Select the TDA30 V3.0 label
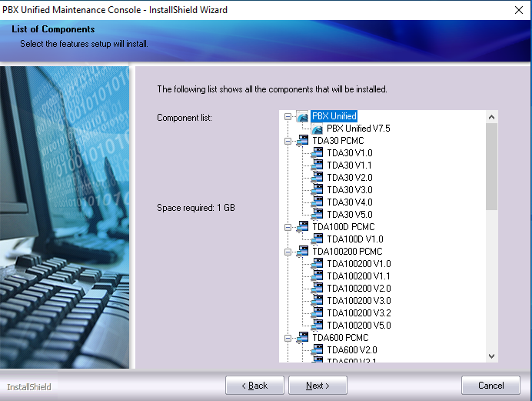The height and width of the screenshot is (401, 532). point(350,190)
